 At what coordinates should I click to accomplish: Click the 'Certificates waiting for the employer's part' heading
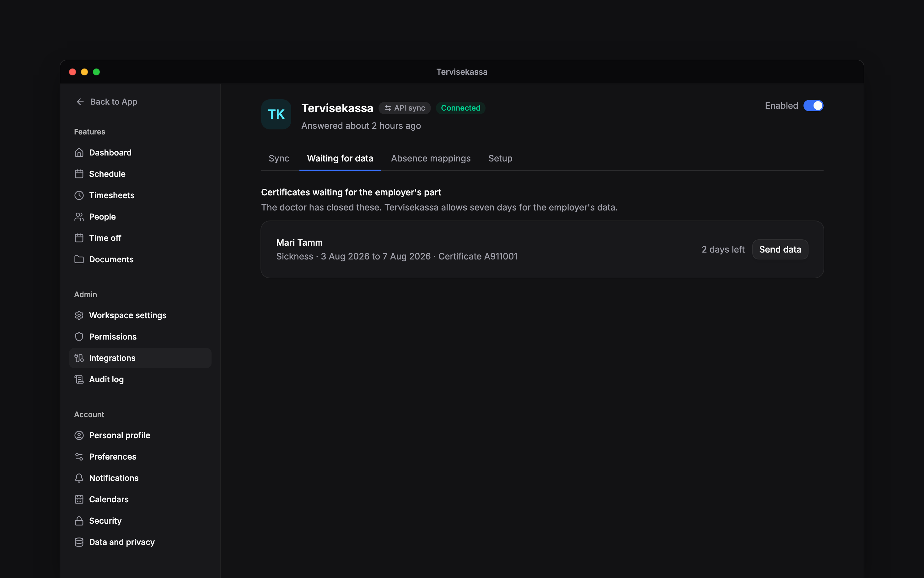[351, 192]
